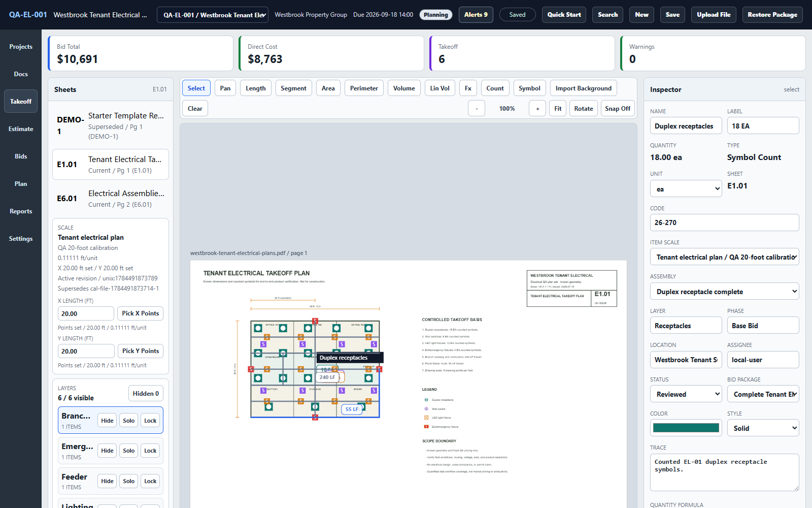Toggle Snap Off setting
This screenshot has height=508, width=812.
coord(618,109)
